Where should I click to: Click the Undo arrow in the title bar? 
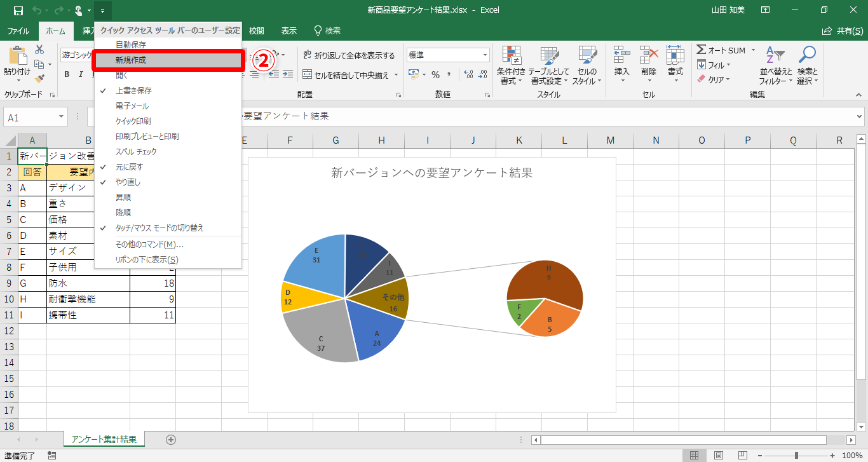pos(37,10)
